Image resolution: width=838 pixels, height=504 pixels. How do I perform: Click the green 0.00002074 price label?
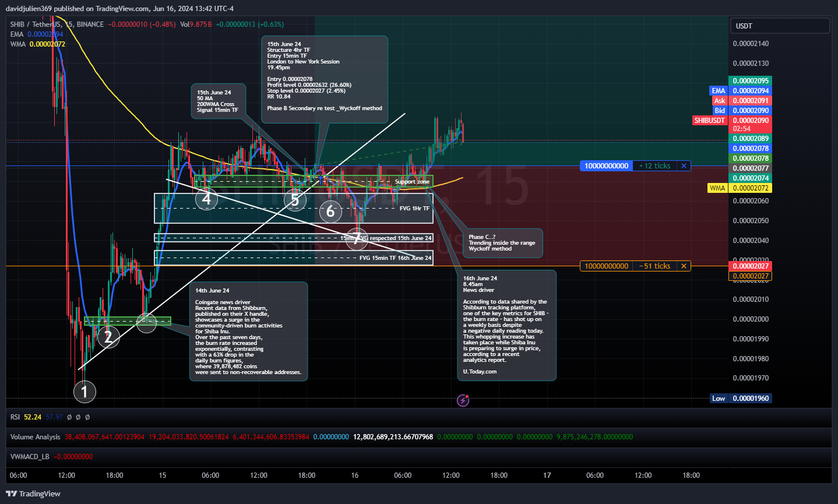click(751, 178)
